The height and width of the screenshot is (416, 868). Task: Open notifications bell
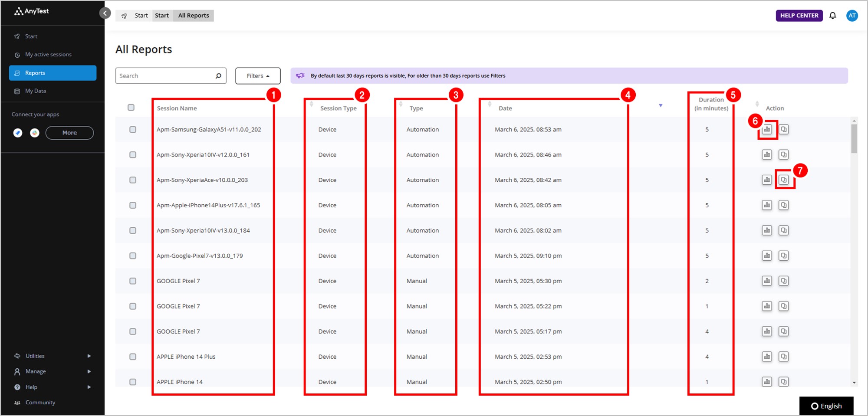(x=832, y=16)
